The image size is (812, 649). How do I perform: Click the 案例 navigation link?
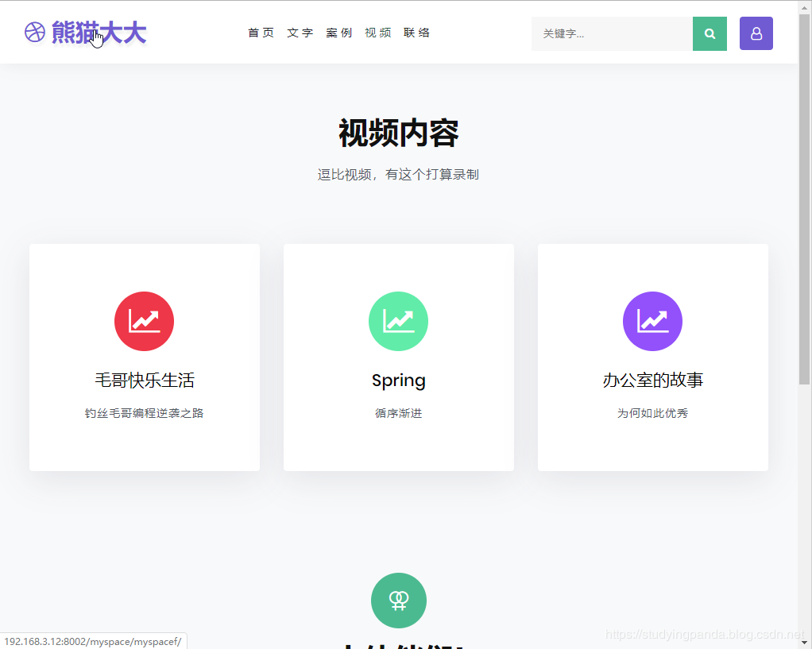tap(338, 33)
